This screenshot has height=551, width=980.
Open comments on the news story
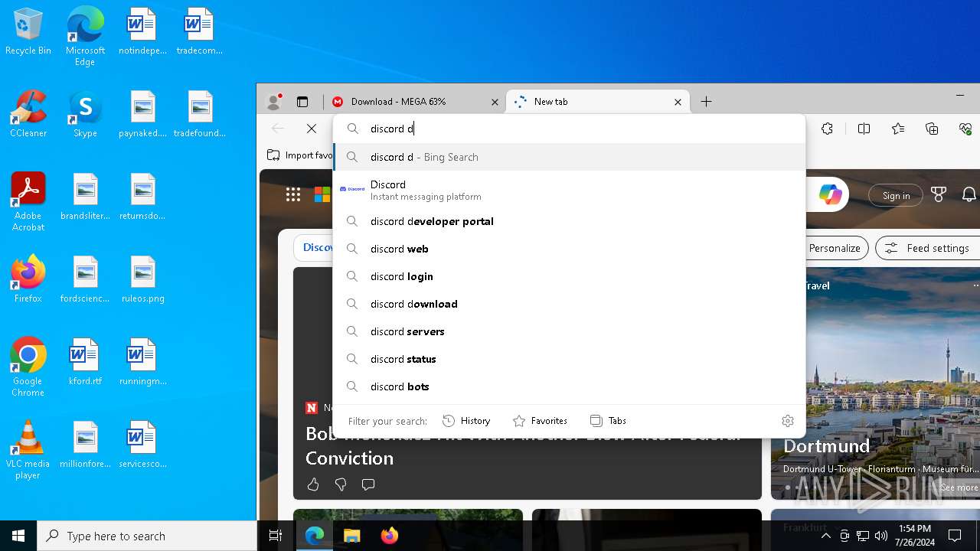pos(368,484)
